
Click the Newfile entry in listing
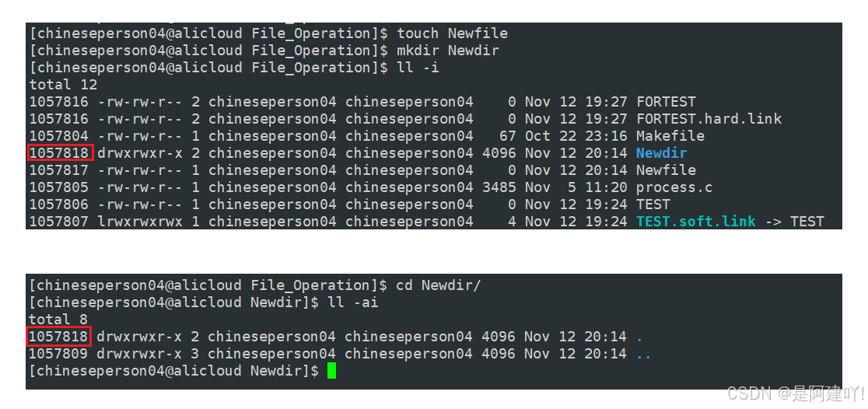pyautogui.click(x=666, y=170)
